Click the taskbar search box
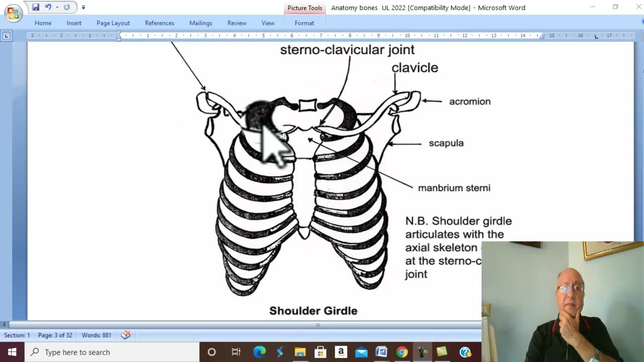The height and width of the screenshot is (362, 644). [113, 352]
